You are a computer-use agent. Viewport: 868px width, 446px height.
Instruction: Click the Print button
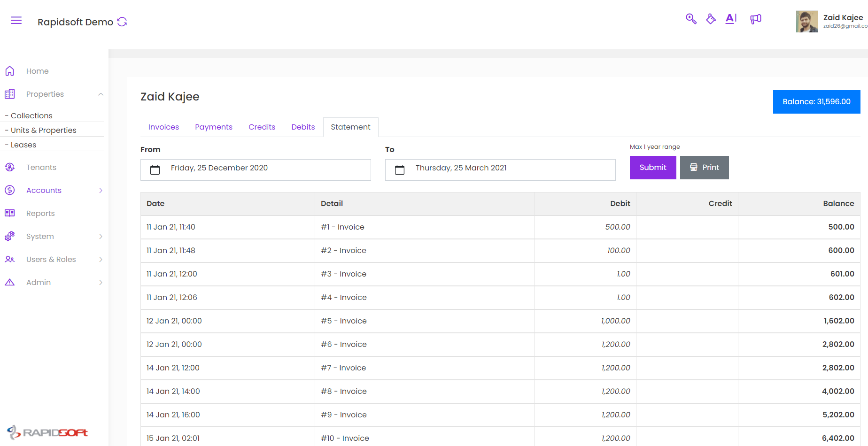pos(705,168)
